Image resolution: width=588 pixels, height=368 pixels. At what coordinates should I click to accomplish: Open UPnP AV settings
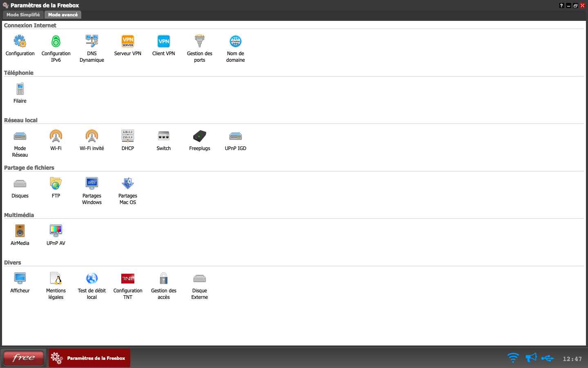coord(56,235)
